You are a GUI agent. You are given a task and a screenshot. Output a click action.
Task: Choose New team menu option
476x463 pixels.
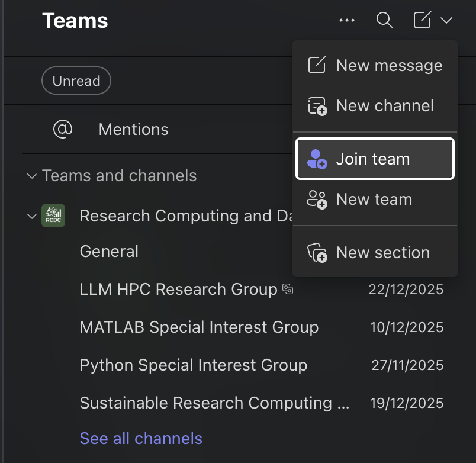(x=375, y=200)
